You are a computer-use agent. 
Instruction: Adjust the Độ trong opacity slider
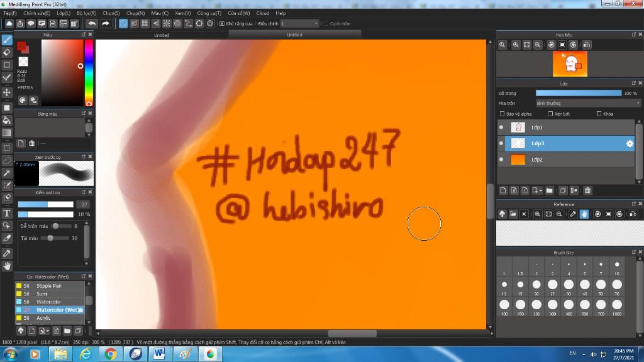[x=579, y=93]
